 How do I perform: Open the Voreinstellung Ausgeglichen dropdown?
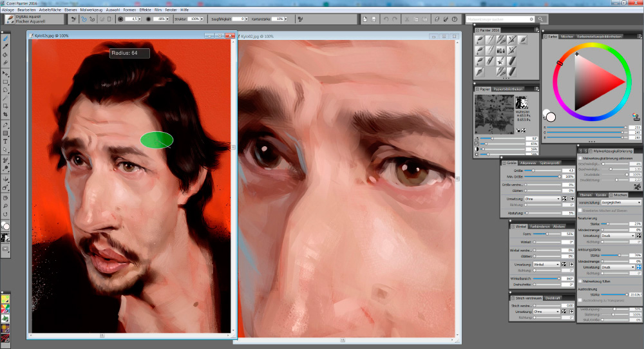point(621,202)
